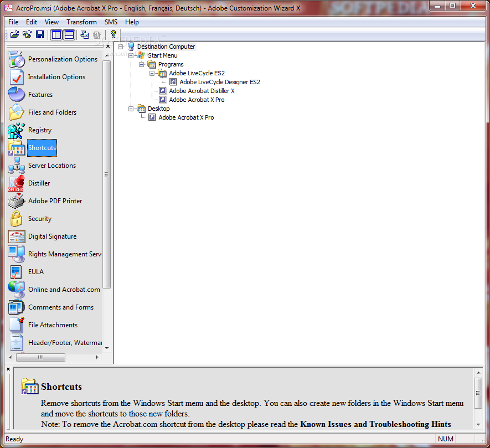The image size is (490, 448).
Task: Open the View menu
Action: pos(51,22)
